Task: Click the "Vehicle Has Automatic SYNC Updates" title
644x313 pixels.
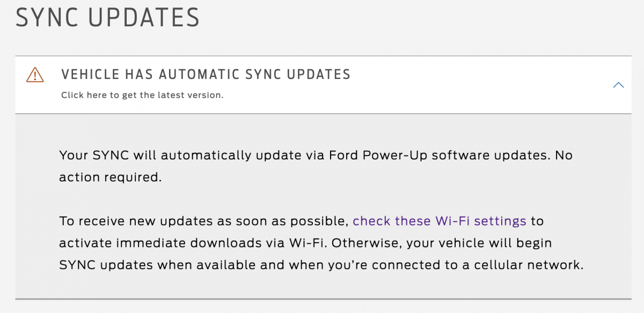Action: (x=206, y=74)
